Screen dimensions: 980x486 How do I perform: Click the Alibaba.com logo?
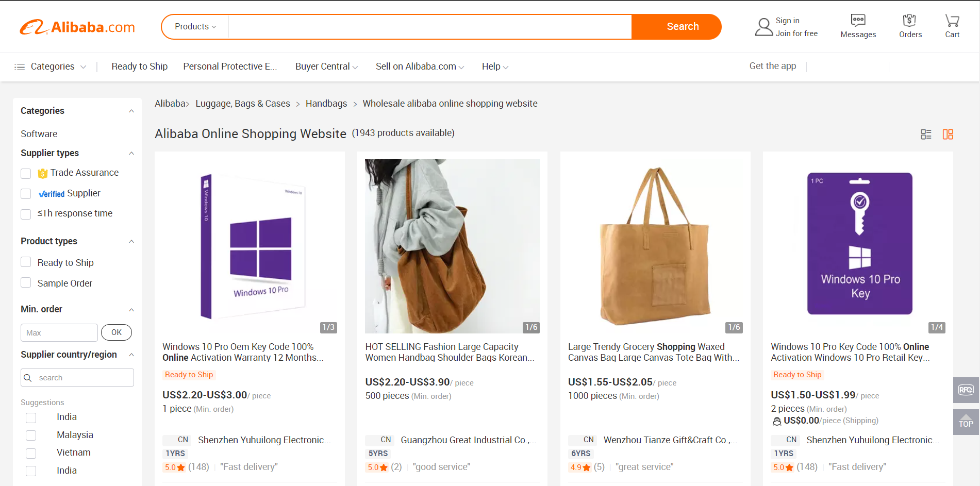[x=77, y=27]
